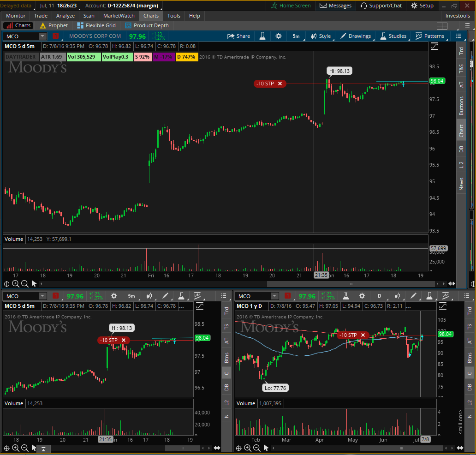Zoom in on the main chart
Screen dimensions: 476x455
point(16,284)
